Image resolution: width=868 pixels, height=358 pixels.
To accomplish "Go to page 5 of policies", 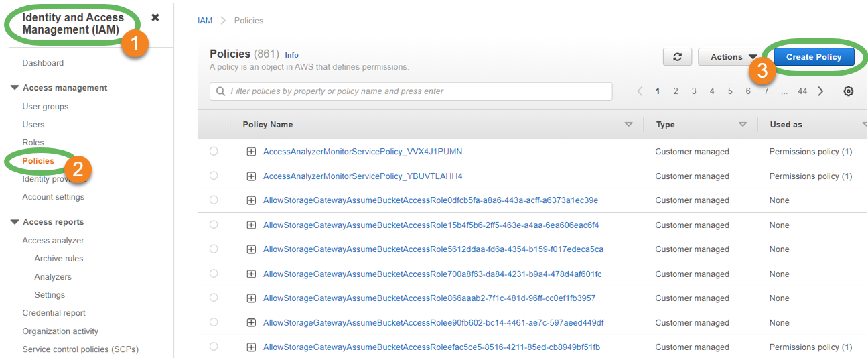I will pyautogui.click(x=730, y=91).
